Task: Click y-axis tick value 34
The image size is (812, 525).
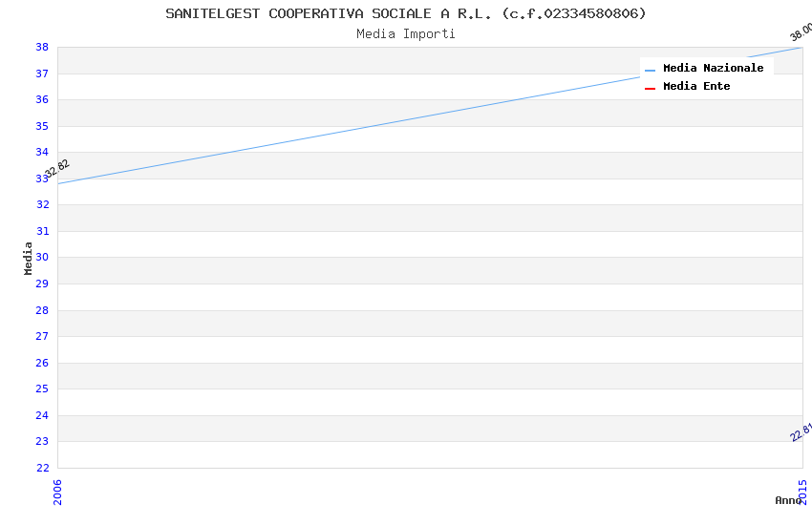Action: point(42,152)
